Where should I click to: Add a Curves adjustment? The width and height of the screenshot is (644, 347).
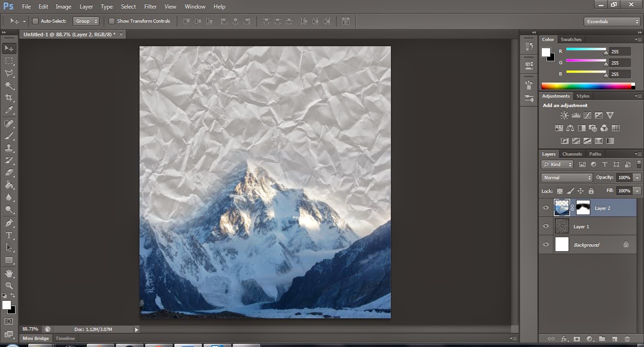587,115
